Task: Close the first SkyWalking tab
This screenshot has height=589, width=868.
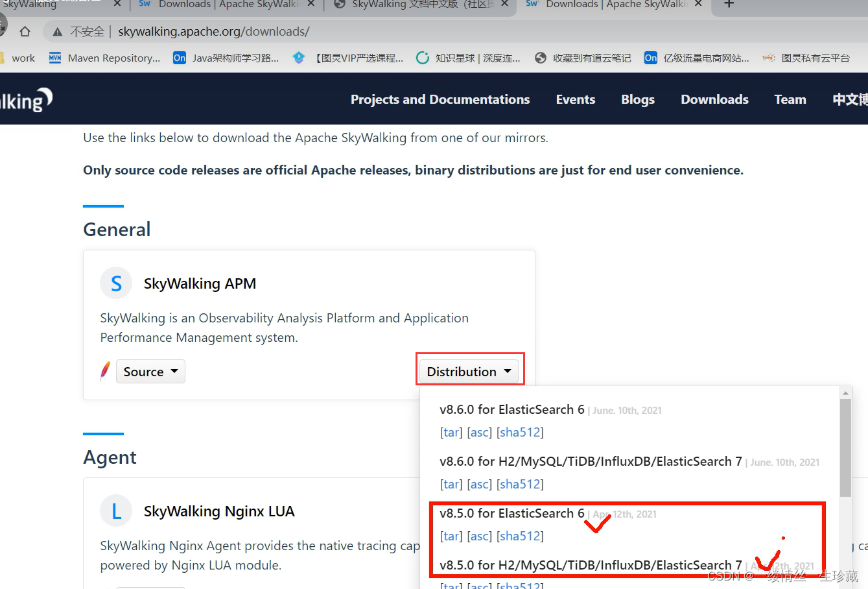Action: pos(117,4)
